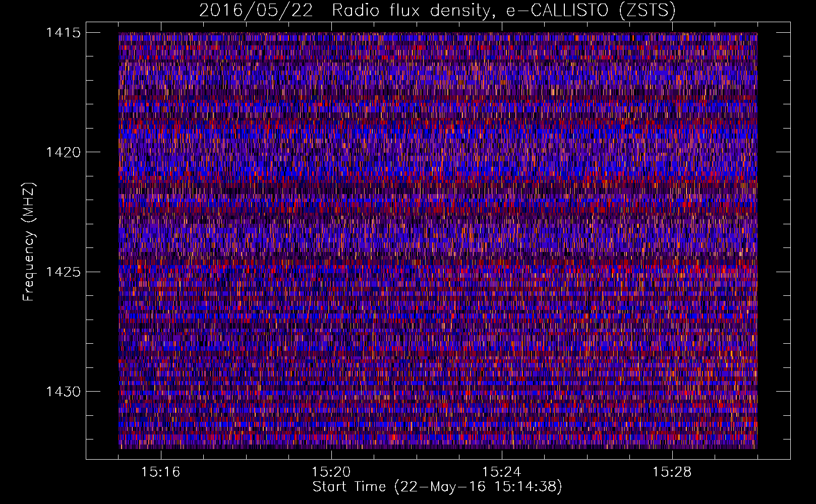The width and height of the screenshot is (816, 504).
Task: Click the 'Start Time (22-May-16 15:14:38)' label
Action: [437, 487]
